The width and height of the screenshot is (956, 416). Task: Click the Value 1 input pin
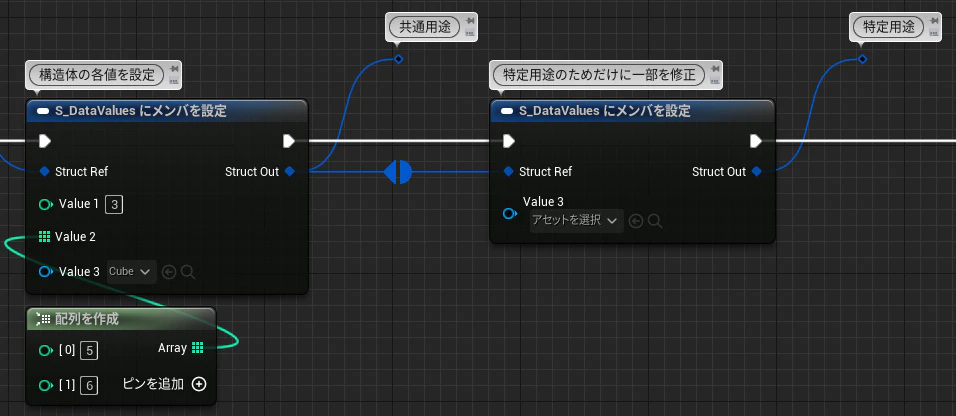point(46,204)
